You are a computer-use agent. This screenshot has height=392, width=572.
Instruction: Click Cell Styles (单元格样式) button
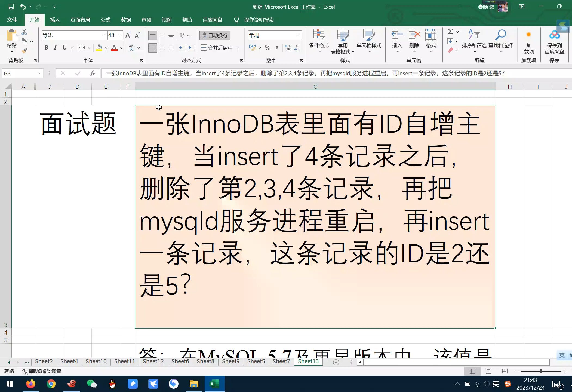[369, 41]
